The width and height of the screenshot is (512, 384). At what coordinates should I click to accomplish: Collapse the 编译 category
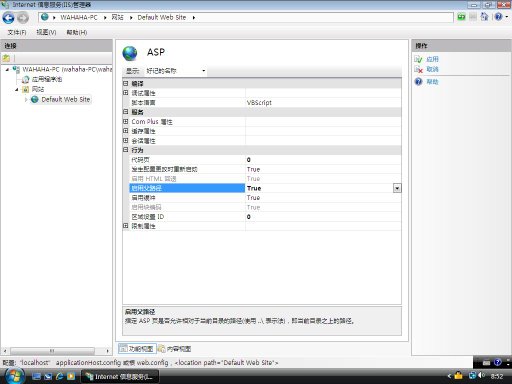(x=126, y=83)
